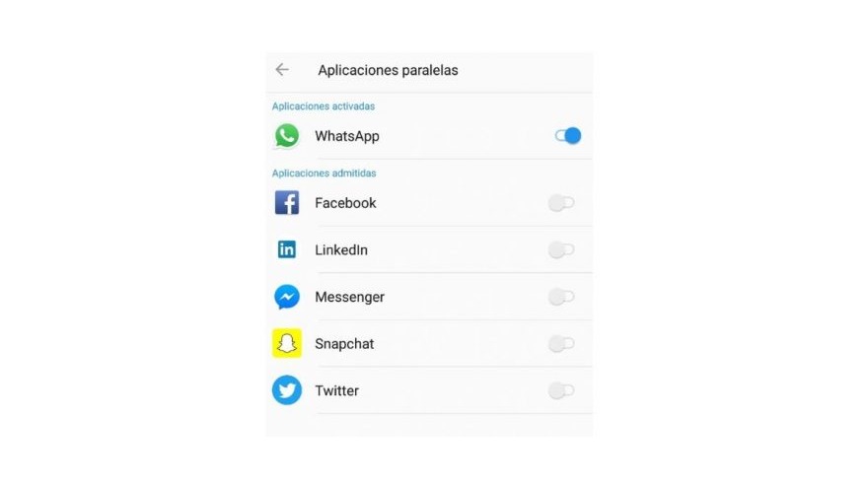
Task: Tap the Twitter bird icon
Action: point(287,390)
